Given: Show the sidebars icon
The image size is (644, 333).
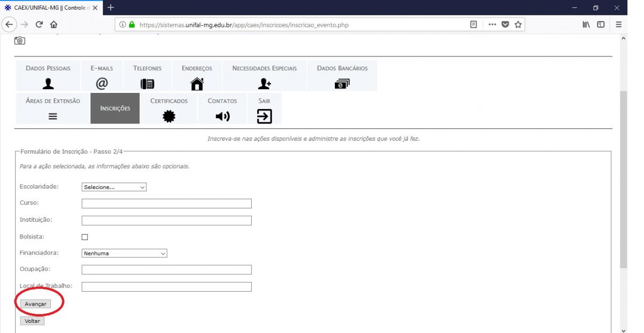Looking at the screenshot, I should click(x=602, y=25).
